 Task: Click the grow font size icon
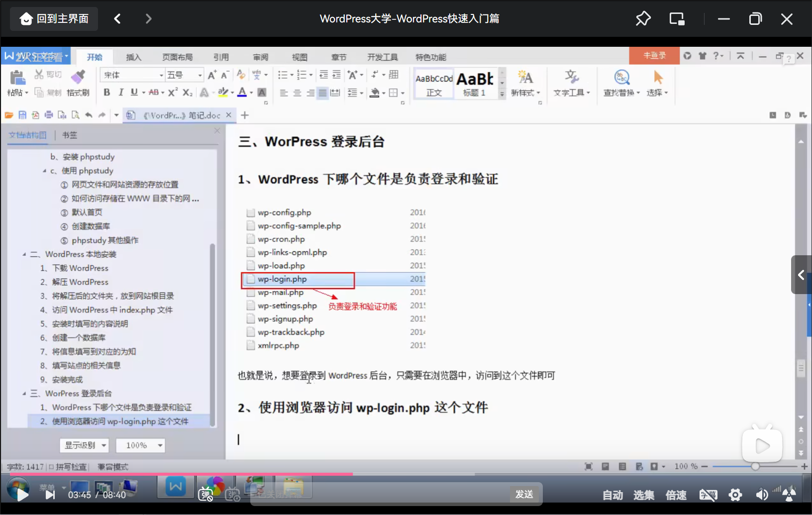[x=212, y=75]
